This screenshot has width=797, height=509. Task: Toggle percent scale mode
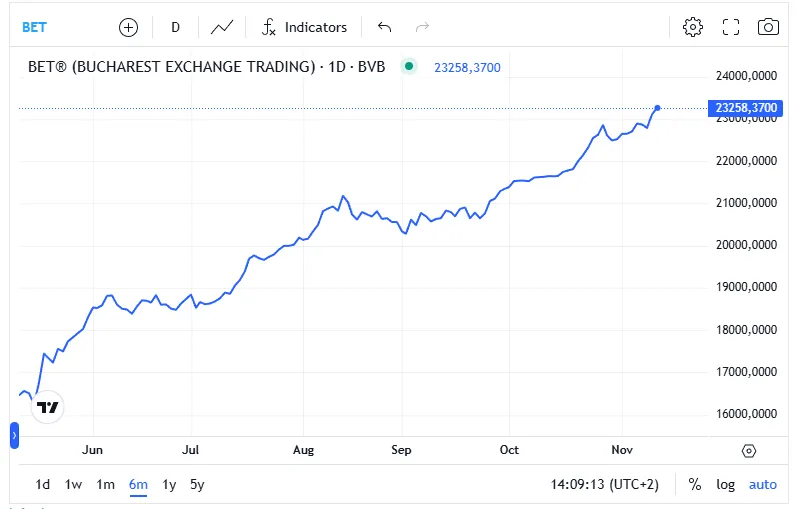click(x=694, y=484)
